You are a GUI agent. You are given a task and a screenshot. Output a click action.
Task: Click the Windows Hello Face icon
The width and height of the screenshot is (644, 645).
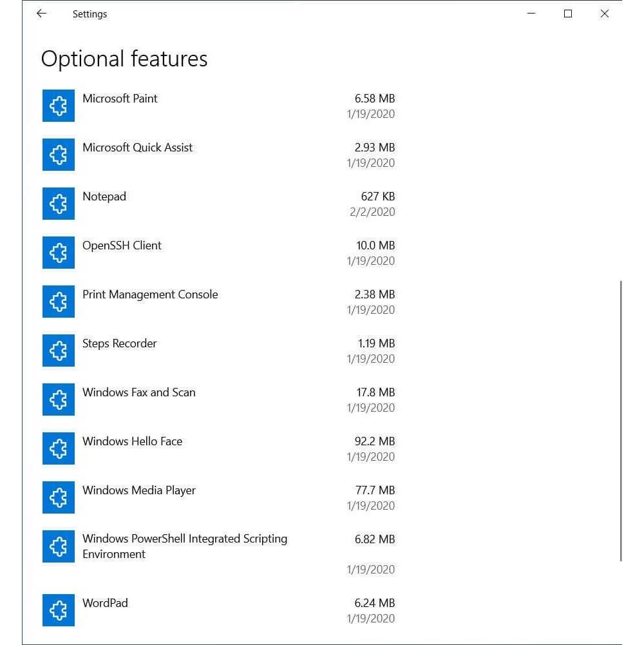tap(59, 448)
